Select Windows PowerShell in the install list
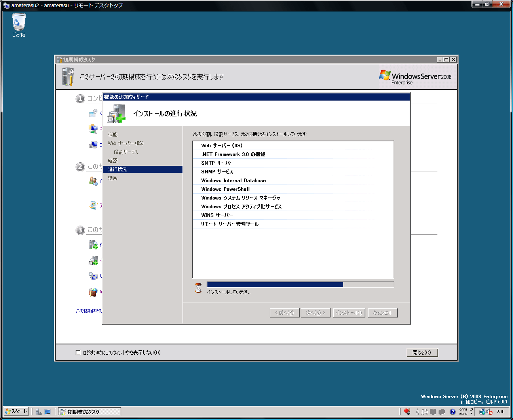The image size is (513, 420). coord(225,189)
